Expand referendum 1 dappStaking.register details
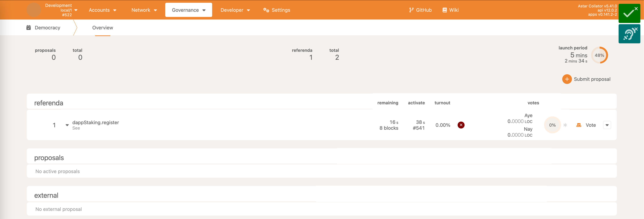This screenshot has height=219, width=644. (x=67, y=125)
